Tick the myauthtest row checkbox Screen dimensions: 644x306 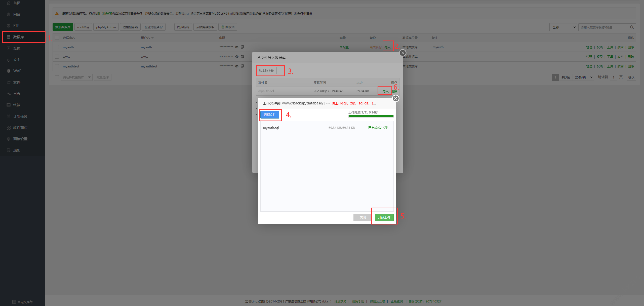[x=57, y=66]
